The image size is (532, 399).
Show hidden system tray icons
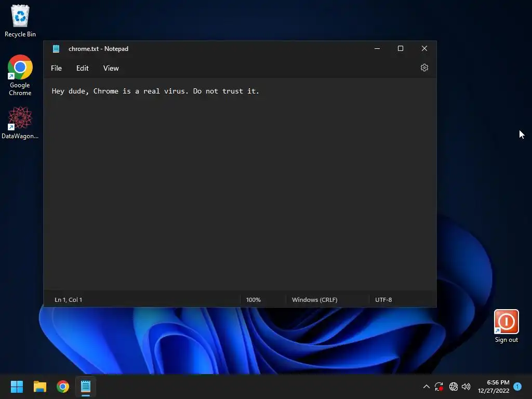427,387
